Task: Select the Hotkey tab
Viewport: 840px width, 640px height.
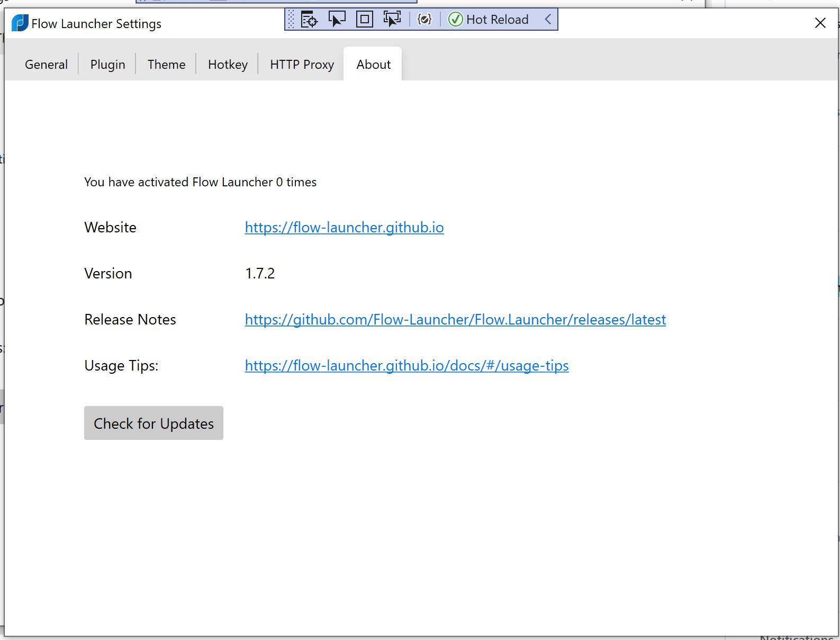Action: point(228,65)
